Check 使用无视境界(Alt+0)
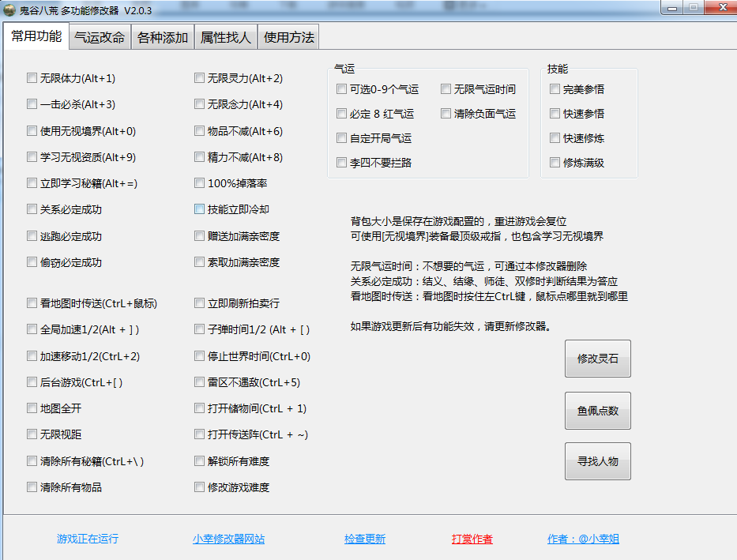The width and height of the screenshot is (737, 560). coord(32,131)
